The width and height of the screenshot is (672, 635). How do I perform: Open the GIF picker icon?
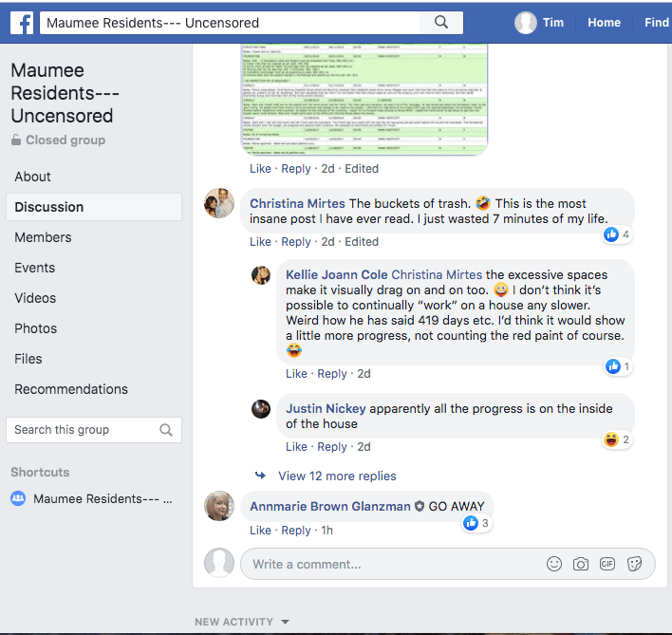(x=607, y=564)
